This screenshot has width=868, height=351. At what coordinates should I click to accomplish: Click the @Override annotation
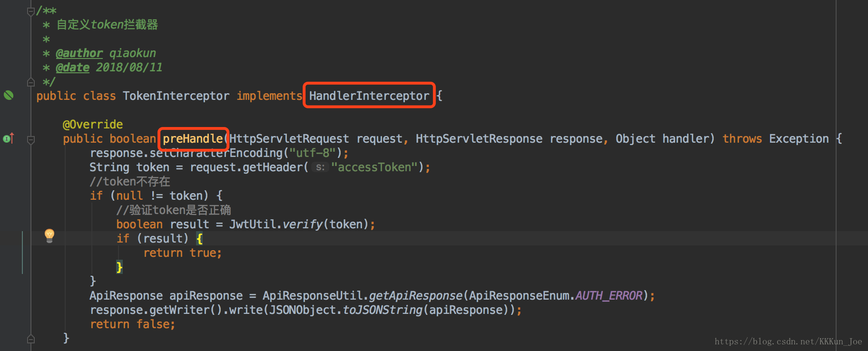[x=93, y=125]
